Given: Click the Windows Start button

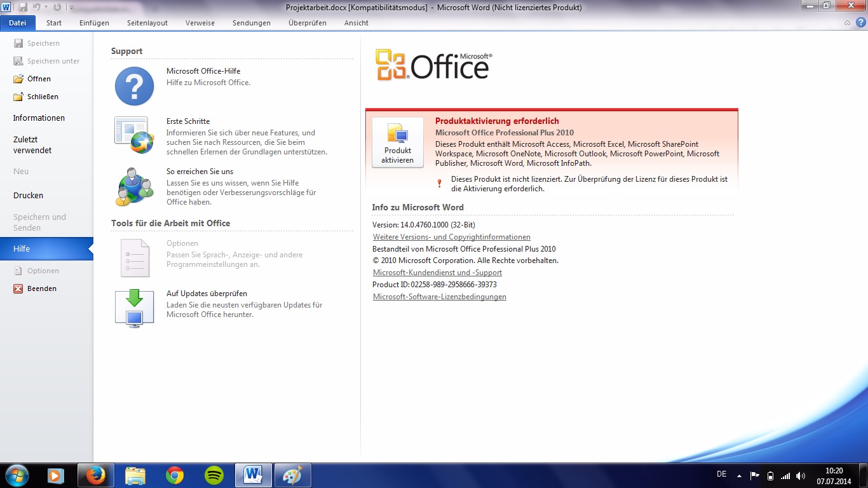Looking at the screenshot, I should pyautogui.click(x=17, y=475).
